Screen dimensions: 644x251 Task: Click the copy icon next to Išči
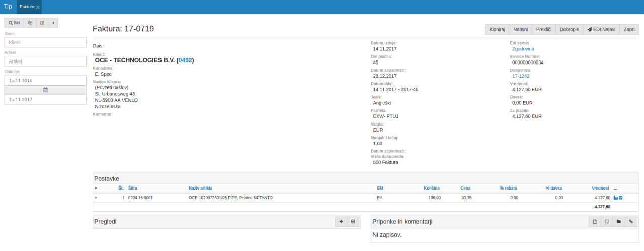click(x=30, y=23)
